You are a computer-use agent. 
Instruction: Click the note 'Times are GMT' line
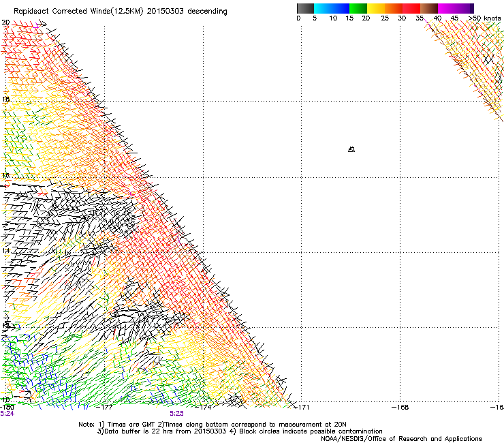coord(212,425)
